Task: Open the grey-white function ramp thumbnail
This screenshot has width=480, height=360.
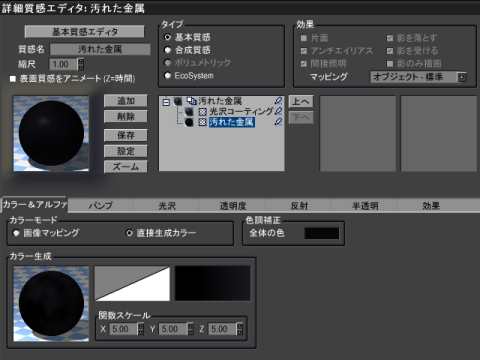Action: (132, 283)
